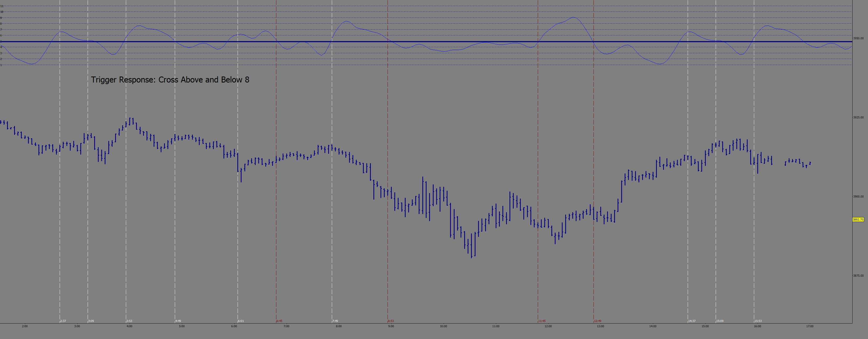The height and width of the screenshot is (339, 868).
Task: Click the 10:00 time axis label
Action: pos(444,326)
